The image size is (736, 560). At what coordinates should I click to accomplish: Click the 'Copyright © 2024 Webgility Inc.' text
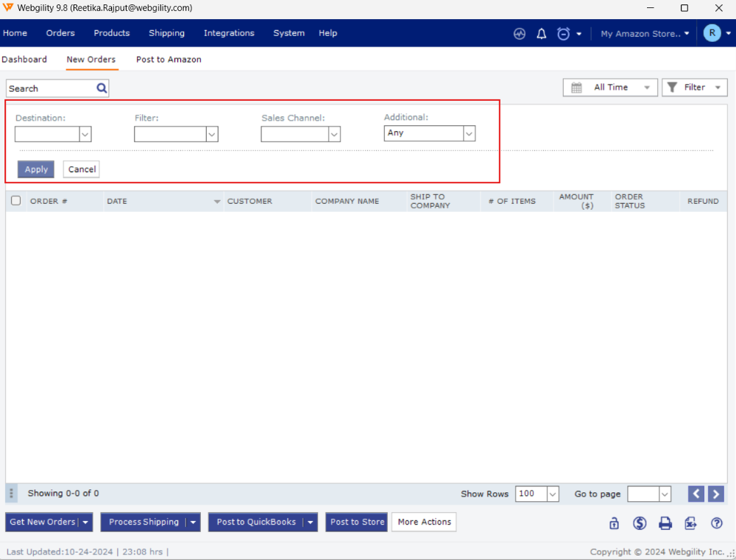[657, 552]
